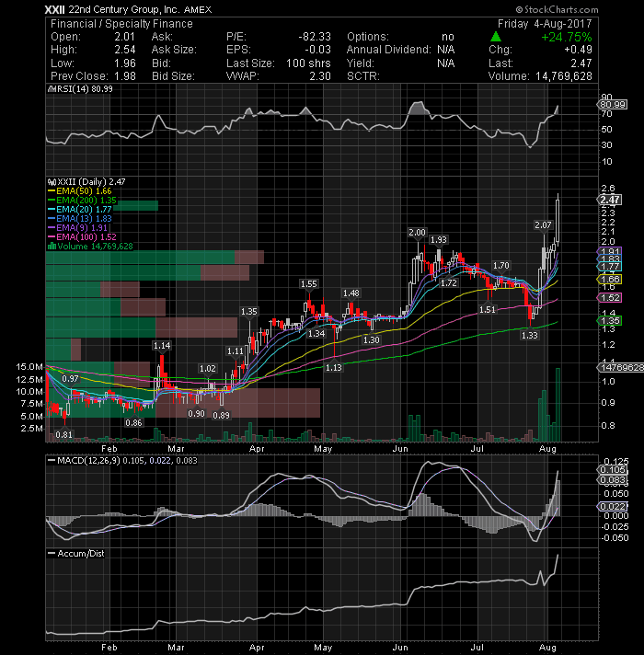The height and width of the screenshot is (655, 644).
Task: Click the 0.81 price low annotation
Action: click(63, 434)
